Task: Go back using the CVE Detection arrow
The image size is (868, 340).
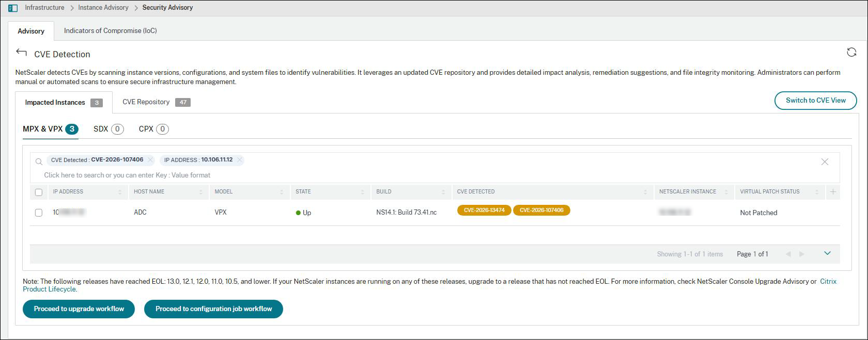Action: coord(21,53)
